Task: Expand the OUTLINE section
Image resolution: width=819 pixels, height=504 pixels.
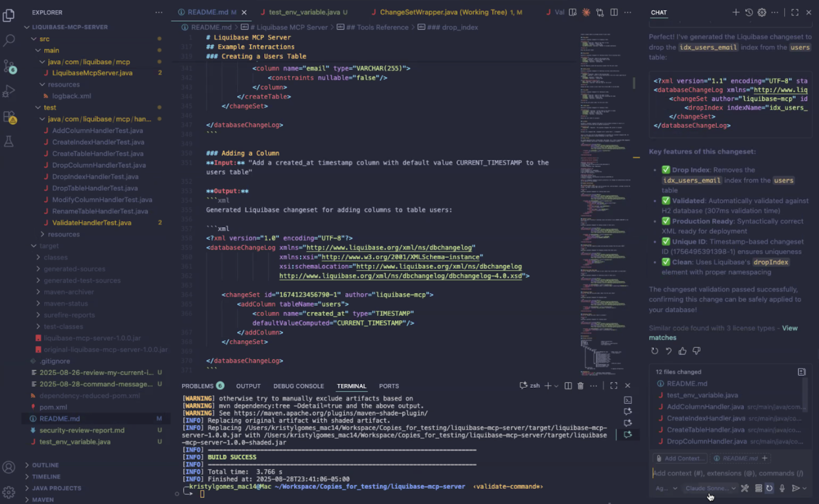Action: (45, 465)
